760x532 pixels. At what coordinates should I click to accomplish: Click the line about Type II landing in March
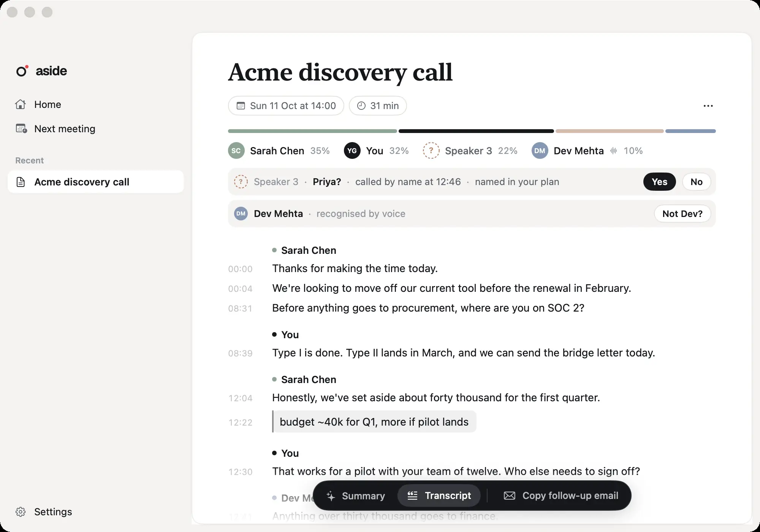pyautogui.click(x=464, y=353)
